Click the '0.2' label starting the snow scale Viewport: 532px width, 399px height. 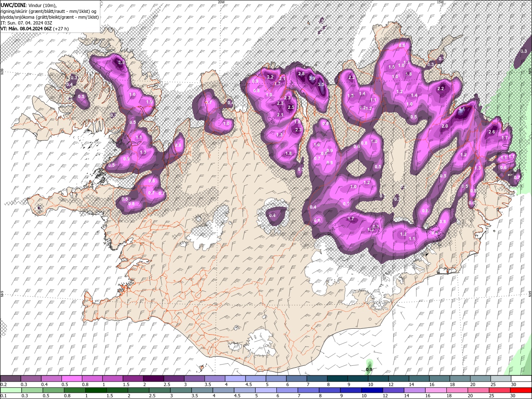3,384
